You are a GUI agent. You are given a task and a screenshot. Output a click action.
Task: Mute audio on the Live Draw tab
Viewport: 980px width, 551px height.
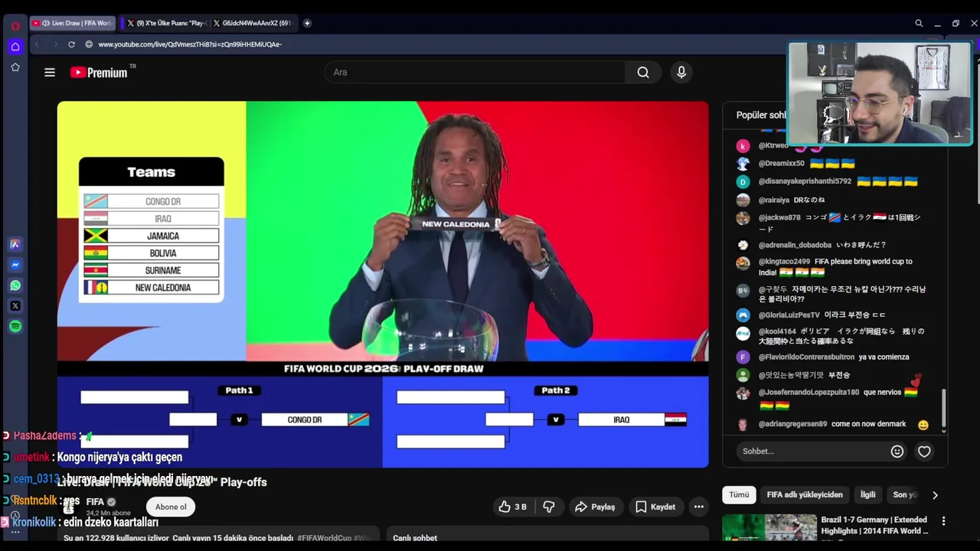tap(45, 23)
